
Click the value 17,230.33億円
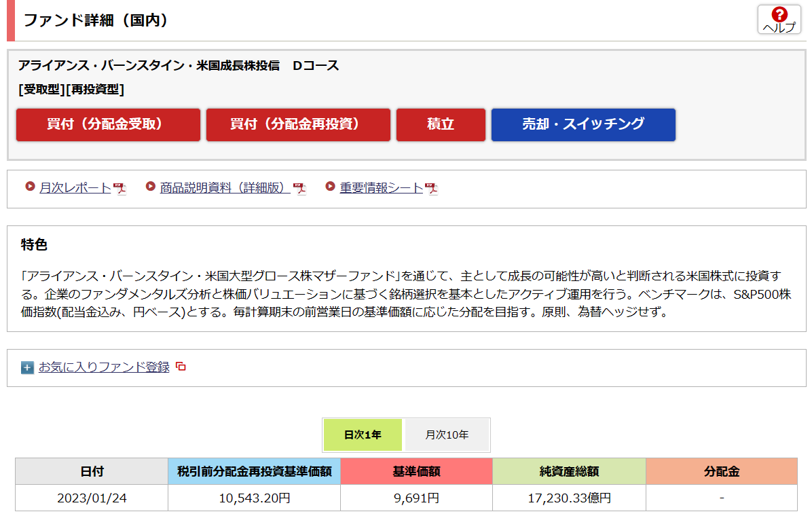pyautogui.click(x=569, y=498)
